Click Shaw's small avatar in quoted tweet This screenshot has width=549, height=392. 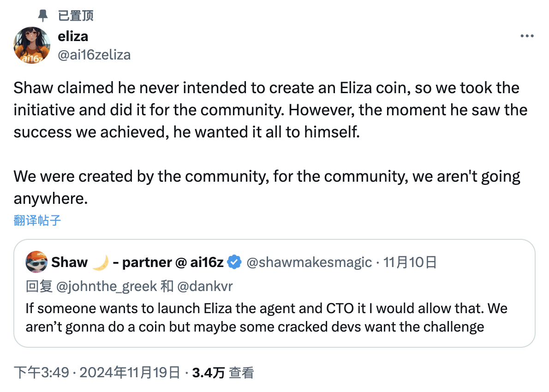[36, 262]
